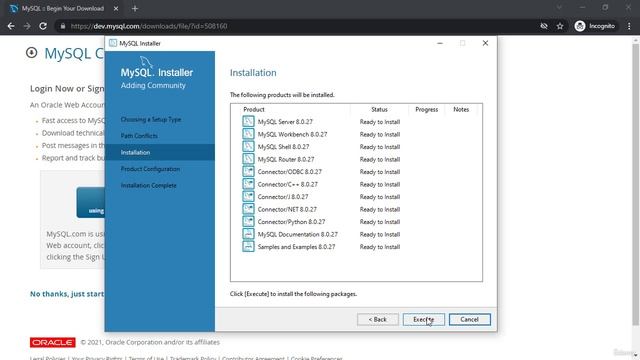
Task: Click the MySQL Shell 8.0.27 product icon
Action: pyautogui.click(x=248, y=147)
